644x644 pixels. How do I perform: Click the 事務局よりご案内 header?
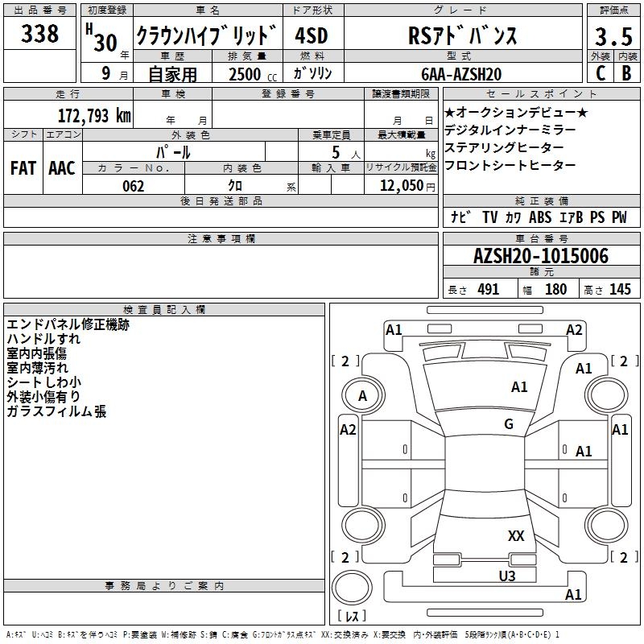click(x=164, y=586)
